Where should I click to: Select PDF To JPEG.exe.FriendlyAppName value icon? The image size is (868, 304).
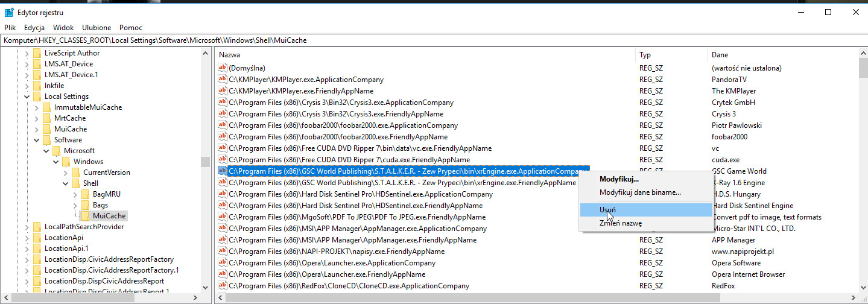222,217
